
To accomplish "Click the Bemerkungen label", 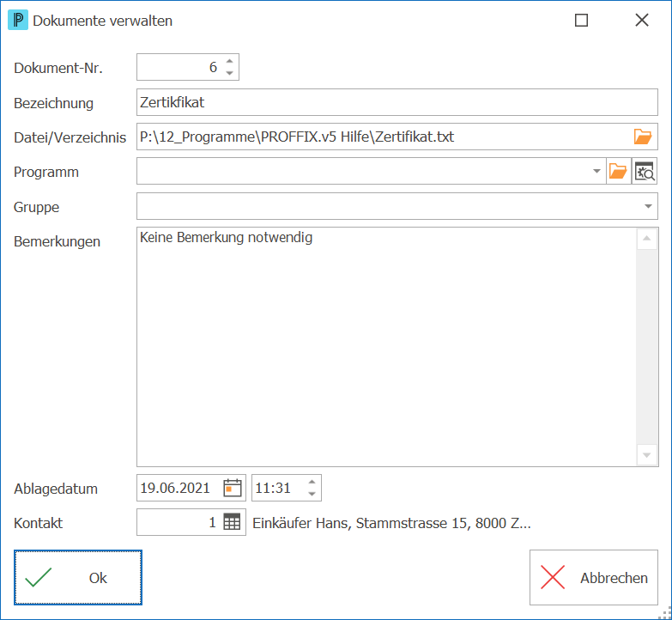I will coord(57,241).
